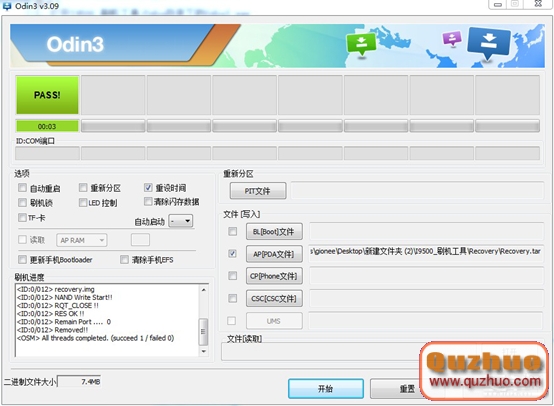
Task: Enable the 清除手机EFS checkbox
Action: click(124, 260)
